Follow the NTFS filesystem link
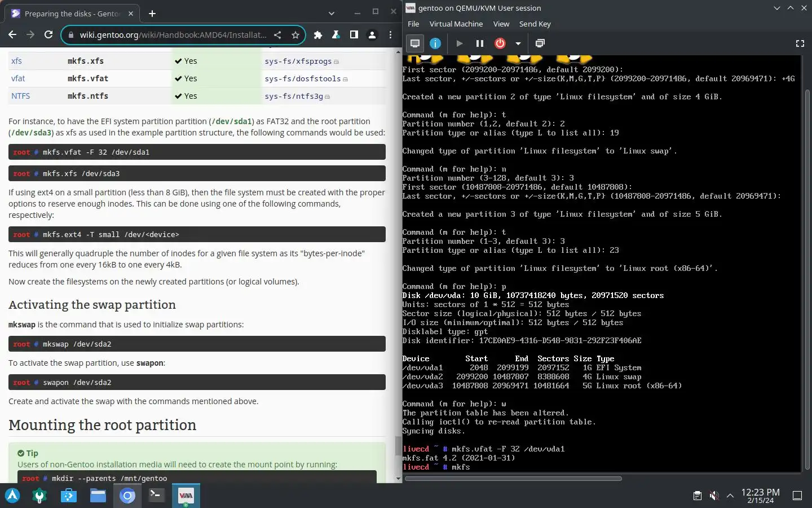Screen dimensions: 812x508 (21, 96)
